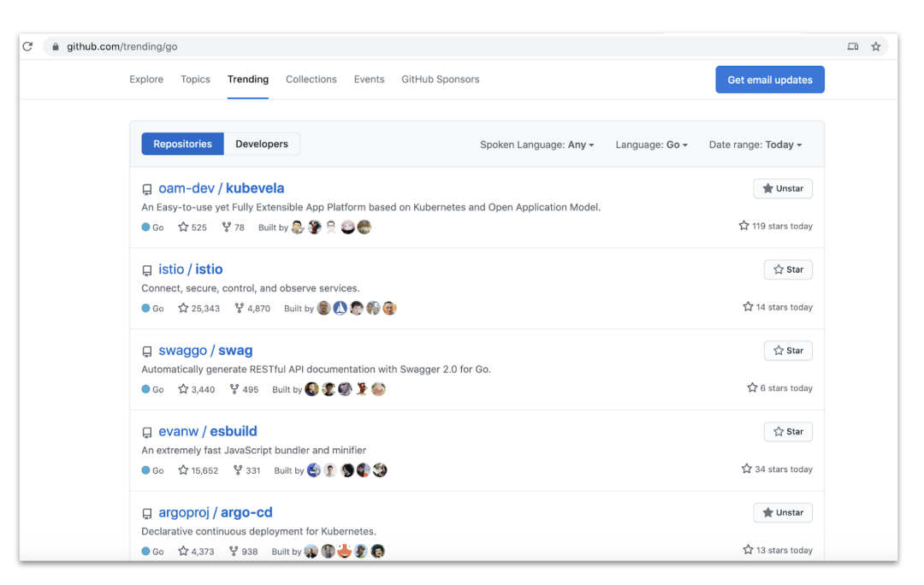
Task: Star the istio/istio repository
Action: coord(788,269)
